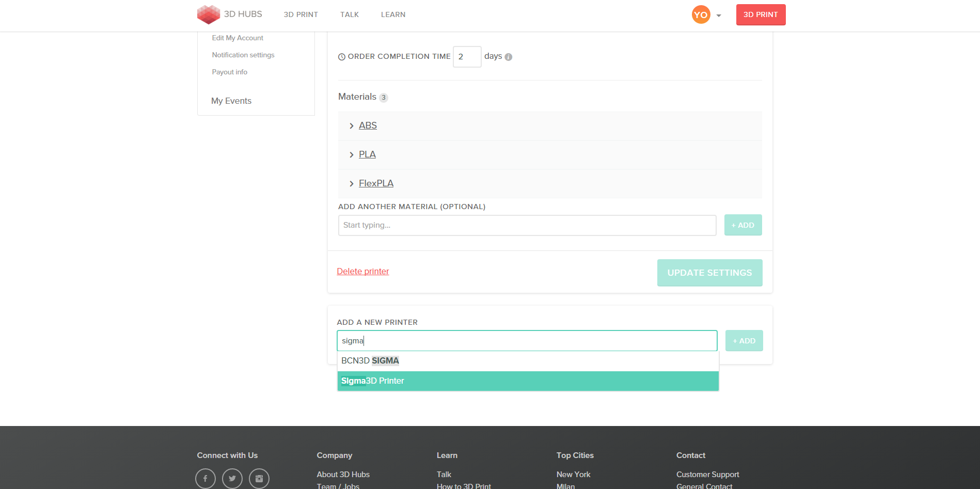This screenshot has width=980, height=489.
Task: Open About 3D Hubs footer link
Action: pos(343,474)
